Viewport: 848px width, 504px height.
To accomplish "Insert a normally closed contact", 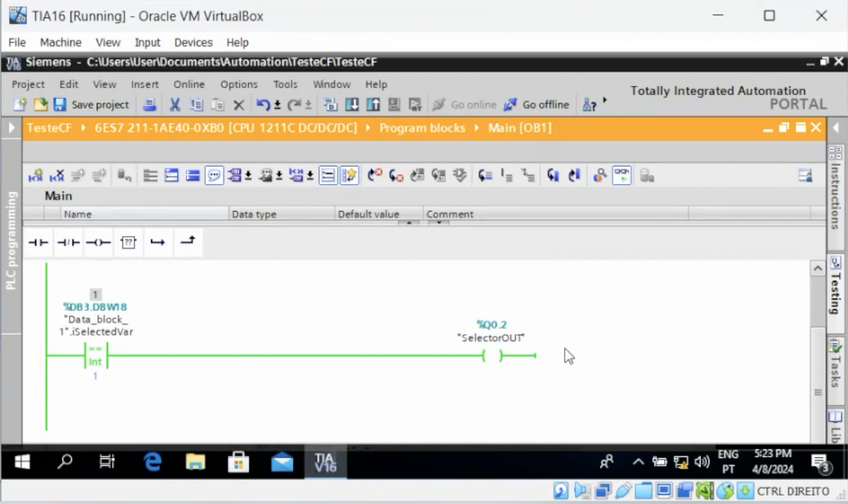I will pos(68,242).
